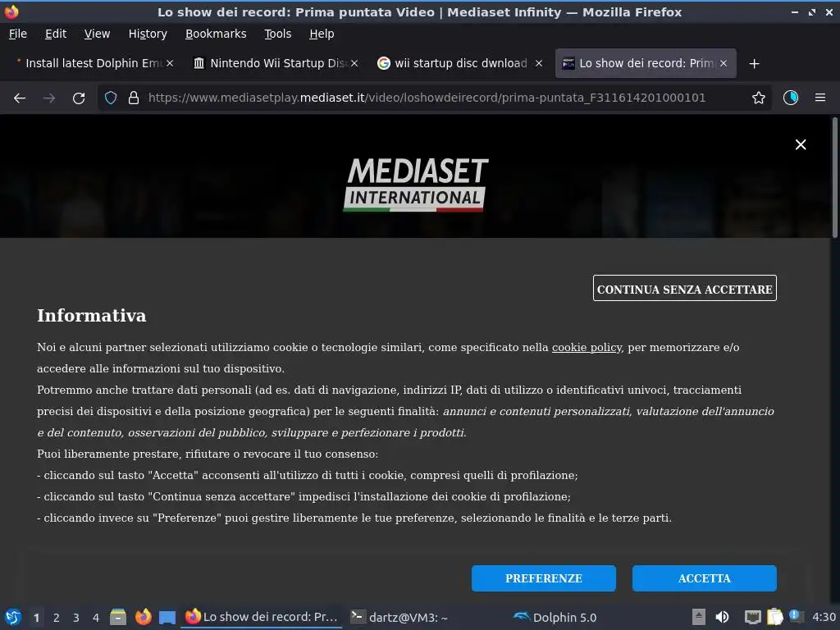Open the update notifier tray icon
The height and width of the screenshot is (630, 840).
pos(796,617)
